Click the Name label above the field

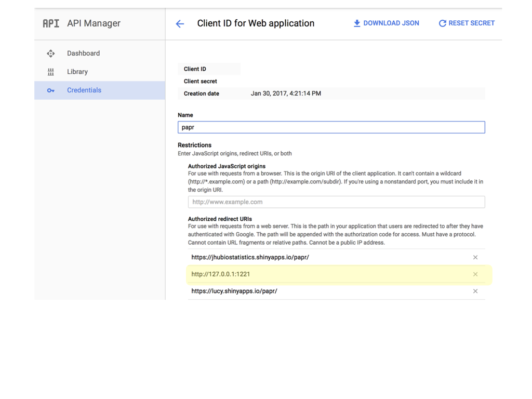coord(185,115)
